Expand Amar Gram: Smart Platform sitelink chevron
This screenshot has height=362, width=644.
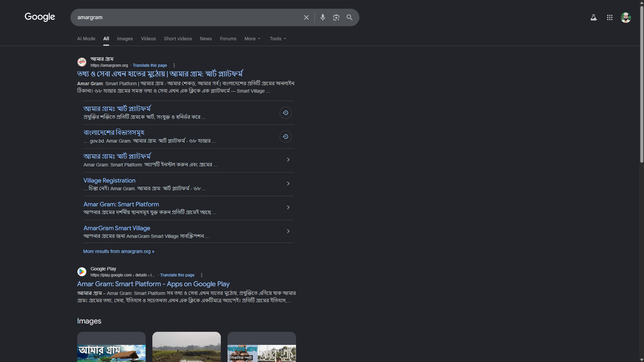(288, 207)
